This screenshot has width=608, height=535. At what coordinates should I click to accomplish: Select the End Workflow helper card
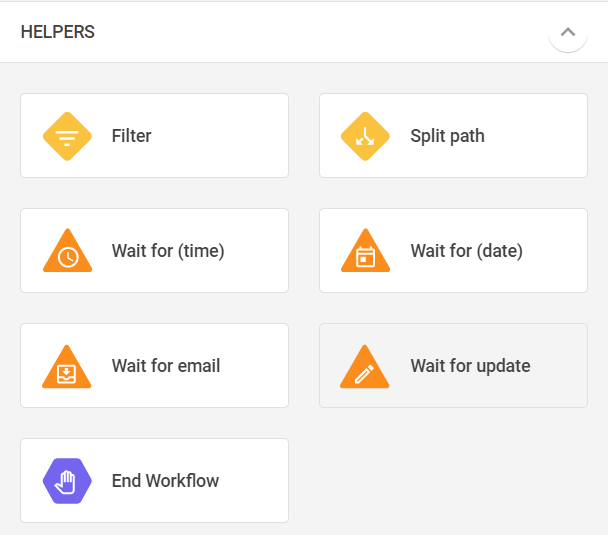[x=154, y=480]
